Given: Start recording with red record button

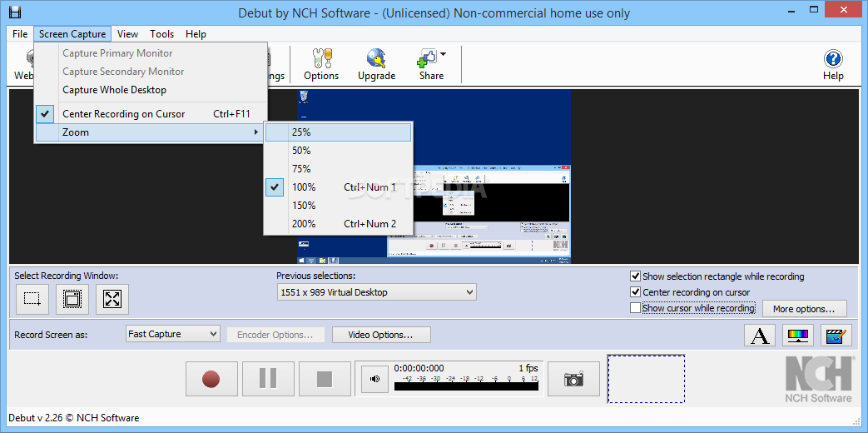Looking at the screenshot, I should pos(211,379).
